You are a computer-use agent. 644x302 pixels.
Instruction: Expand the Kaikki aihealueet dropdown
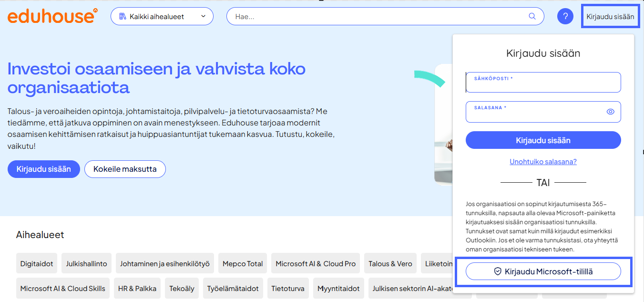click(162, 16)
